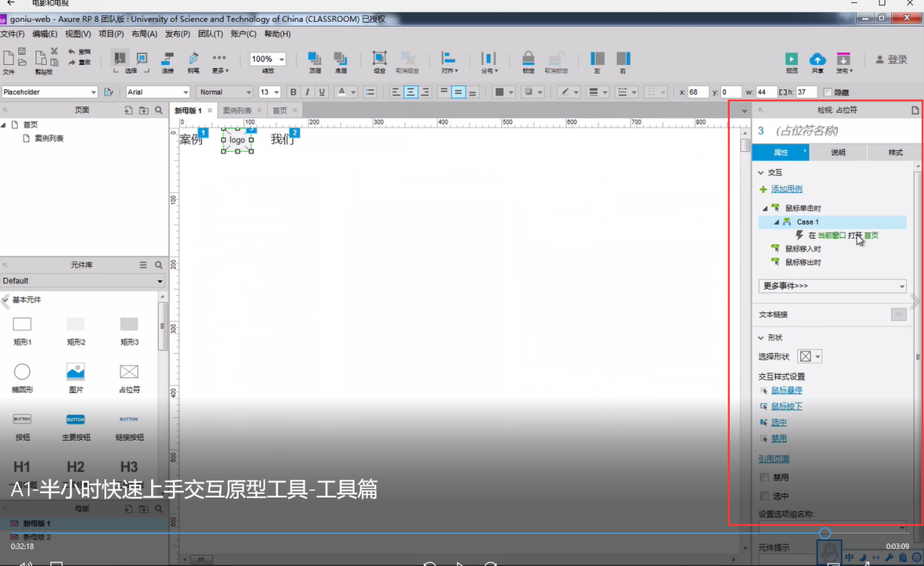924x566 pixels.
Task: Click the preview (预览) play icon
Action: pyautogui.click(x=791, y=58)
